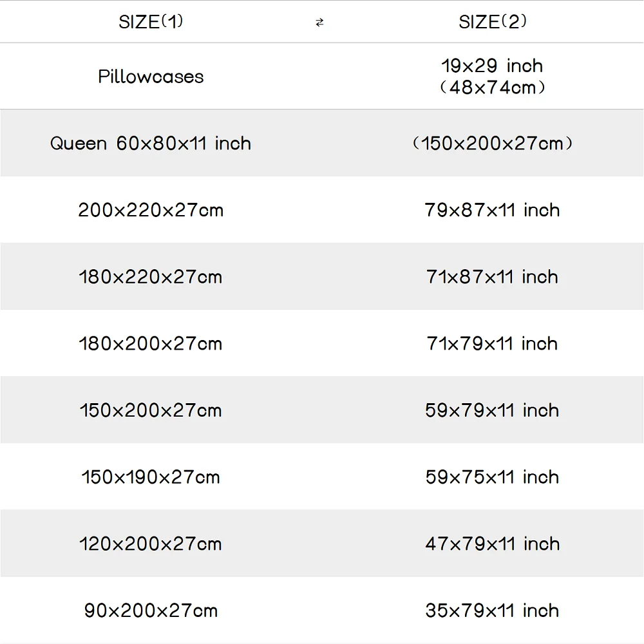
Task: Click the 71x79x11 inch cell
Action: pos(493,343)
